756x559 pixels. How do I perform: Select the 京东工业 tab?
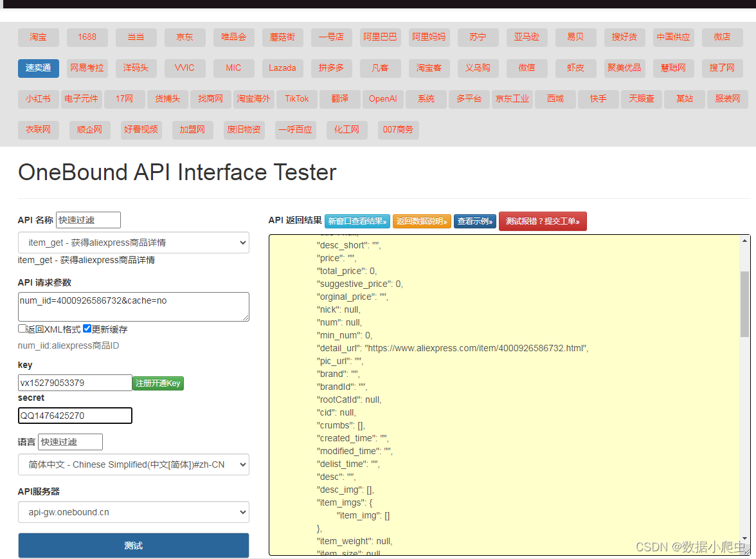[512, 99]
